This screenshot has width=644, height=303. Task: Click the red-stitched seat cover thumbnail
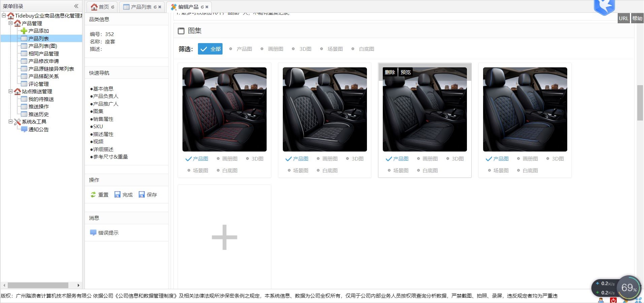(224, 109)
